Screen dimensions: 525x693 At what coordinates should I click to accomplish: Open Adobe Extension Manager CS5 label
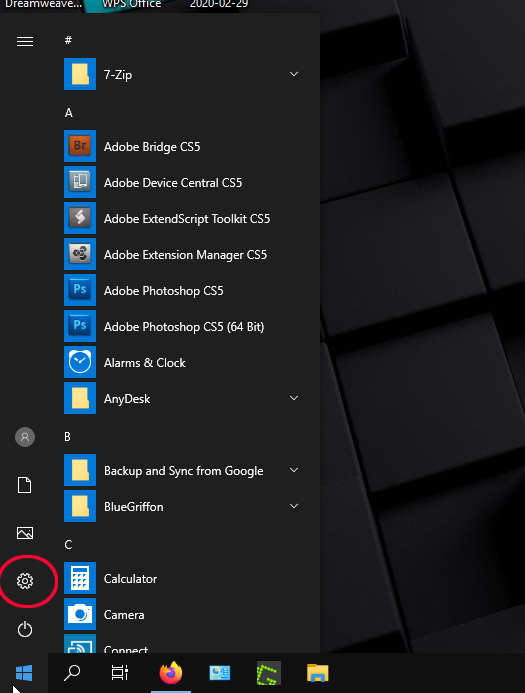tap(185, 255)
